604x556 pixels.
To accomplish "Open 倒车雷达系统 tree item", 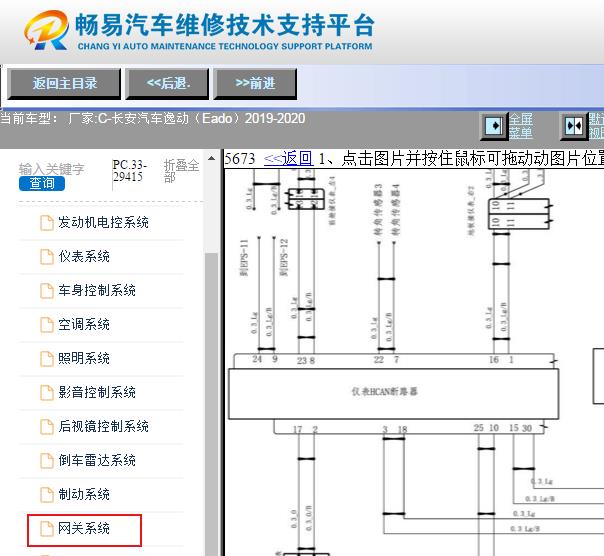I will click(x=97, y=460).
